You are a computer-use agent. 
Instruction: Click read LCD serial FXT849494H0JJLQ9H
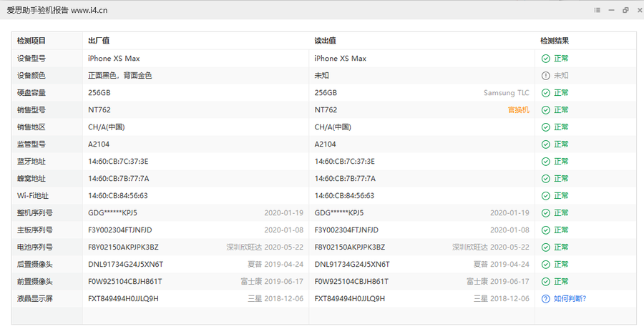point(350,299)
